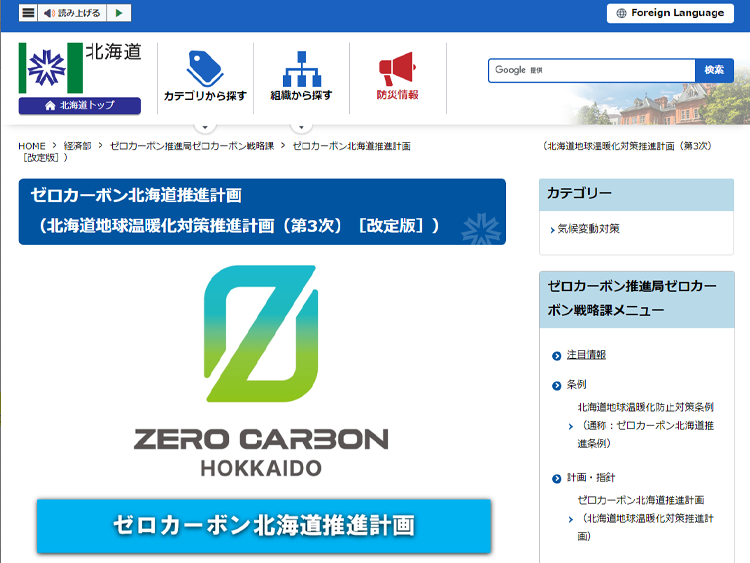Open 注目情報 link in sidebar menu
This screenshot has height=563, width=750.
tap(586, 355)
